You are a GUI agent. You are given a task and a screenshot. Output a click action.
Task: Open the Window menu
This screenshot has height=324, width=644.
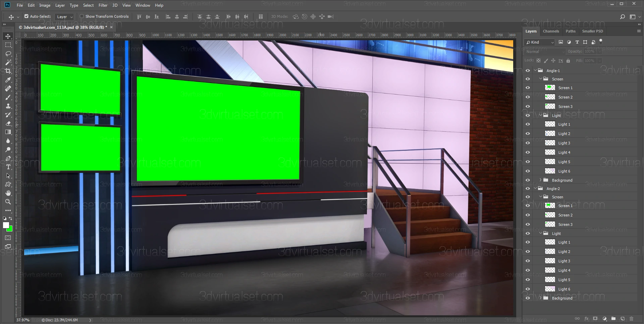pyautogui.click(x=143, y=5)
